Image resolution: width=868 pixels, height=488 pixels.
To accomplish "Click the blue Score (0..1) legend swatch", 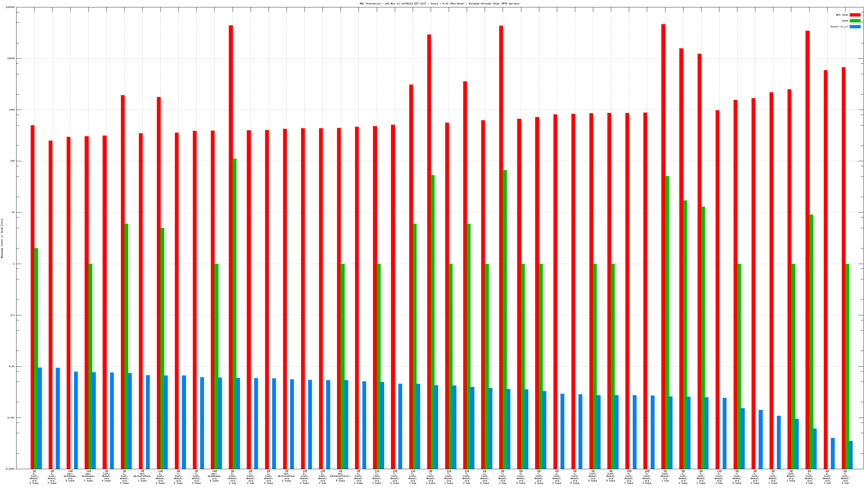I will (x=855, y=27).
